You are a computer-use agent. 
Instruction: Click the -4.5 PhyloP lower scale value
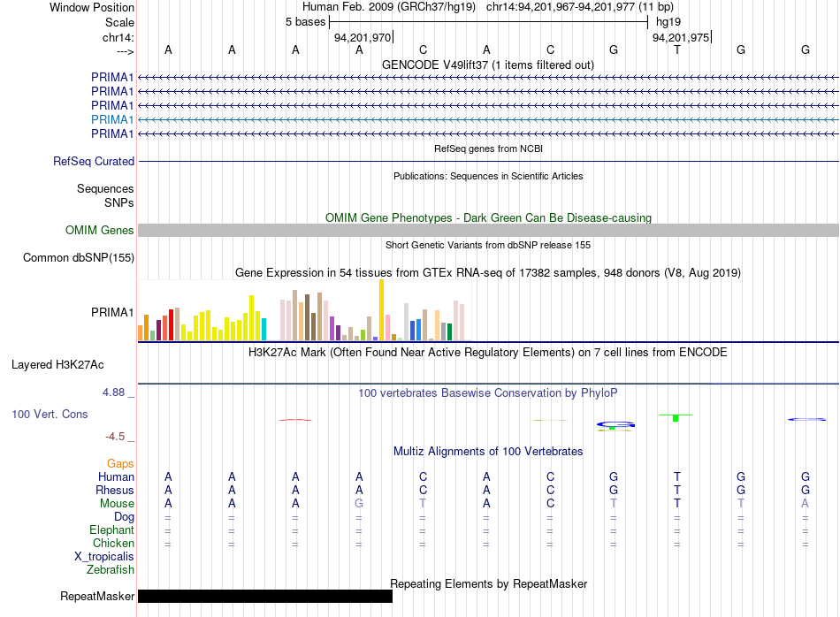click(115, 437)
